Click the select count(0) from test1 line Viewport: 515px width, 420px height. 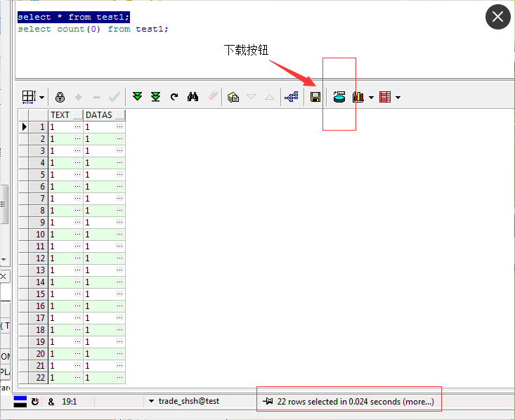pyautogui.click(x=93, y=29)
